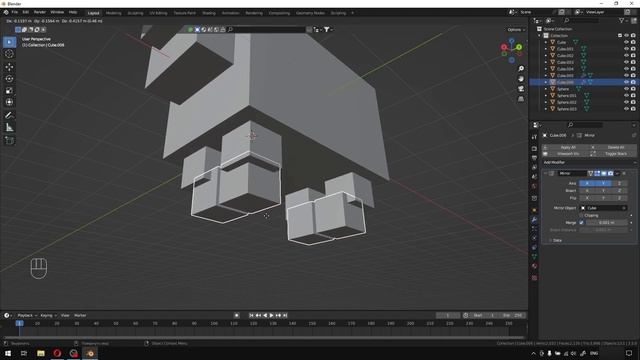Viewport: 640px width, 360px height.
Task: Collapse the Mirror modifier panel
Action: coord(545,173)
